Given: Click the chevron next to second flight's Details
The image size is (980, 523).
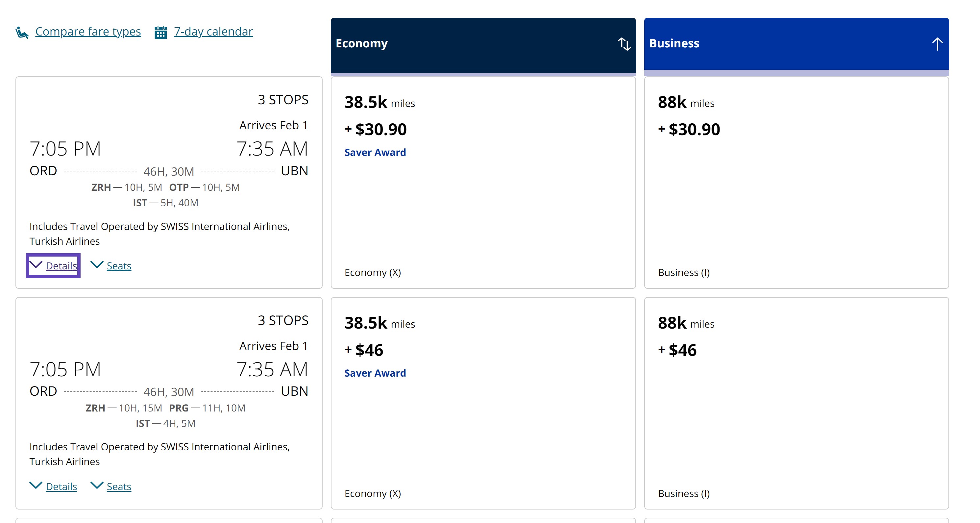Looking at the screenshot, I should (36, 485).
